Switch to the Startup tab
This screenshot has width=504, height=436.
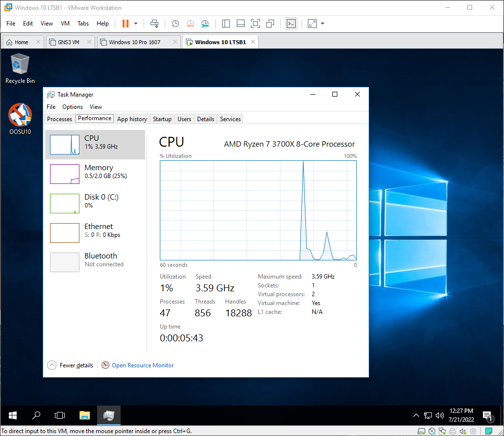coord(162,119)
